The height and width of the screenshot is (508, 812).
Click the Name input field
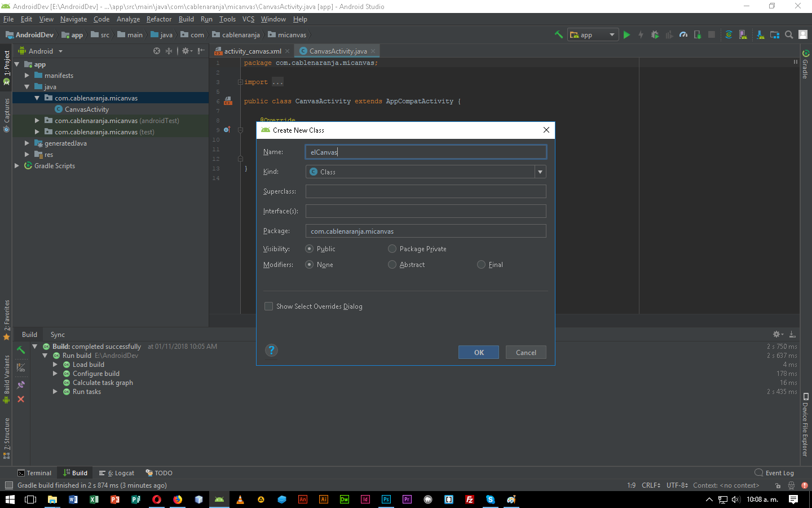point(426,152)
